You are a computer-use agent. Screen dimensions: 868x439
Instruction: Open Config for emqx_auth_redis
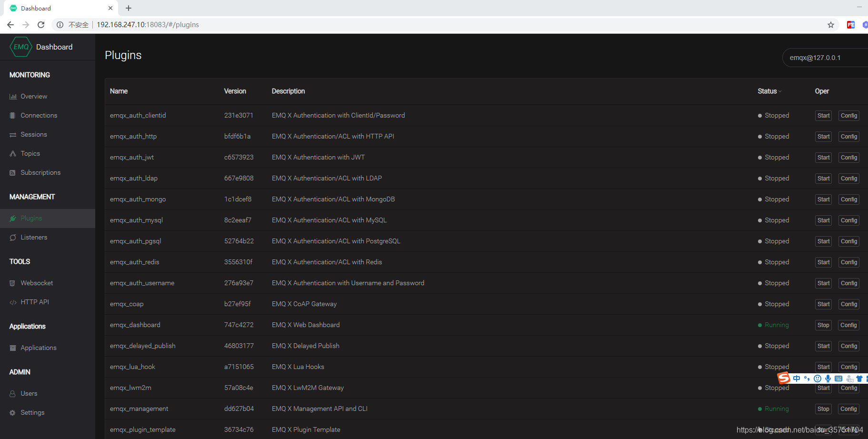tap(849, 262)
